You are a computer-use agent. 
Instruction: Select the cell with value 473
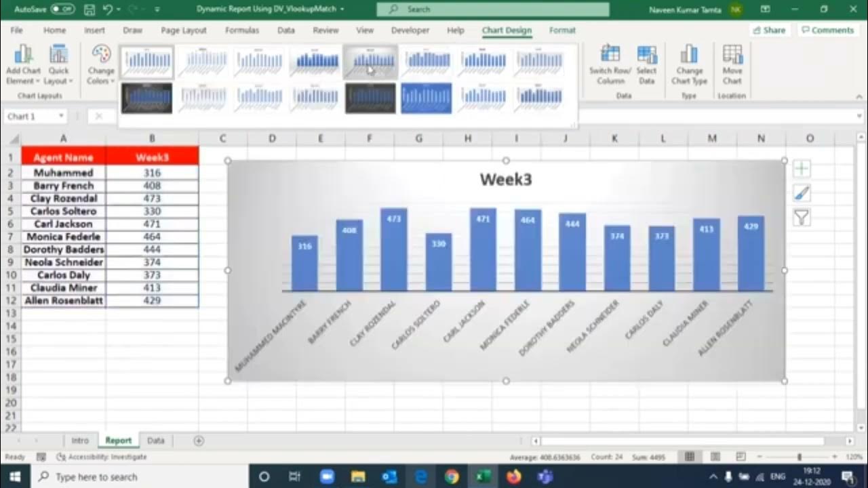pyautogui.click(x=152, y=199)
